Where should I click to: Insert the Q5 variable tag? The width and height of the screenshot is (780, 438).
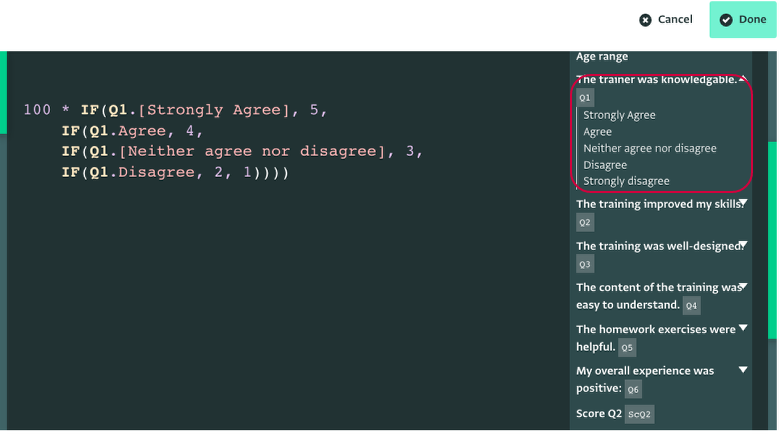627,347
